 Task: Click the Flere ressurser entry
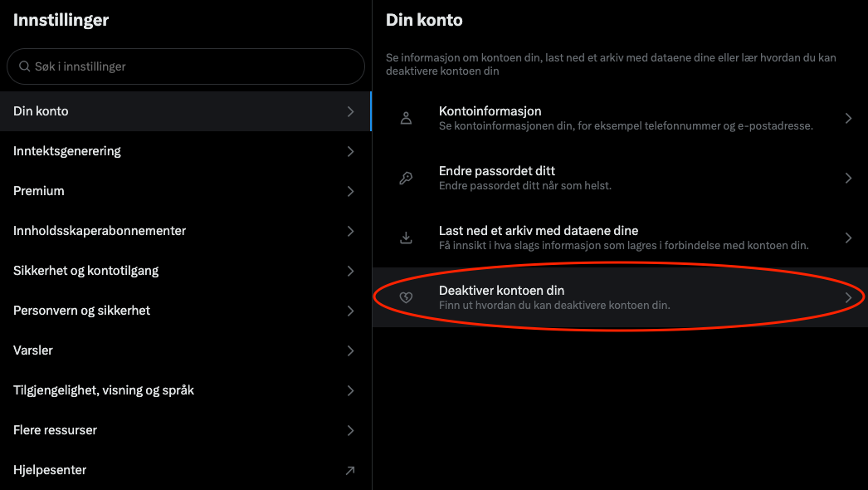coord(56,430)
